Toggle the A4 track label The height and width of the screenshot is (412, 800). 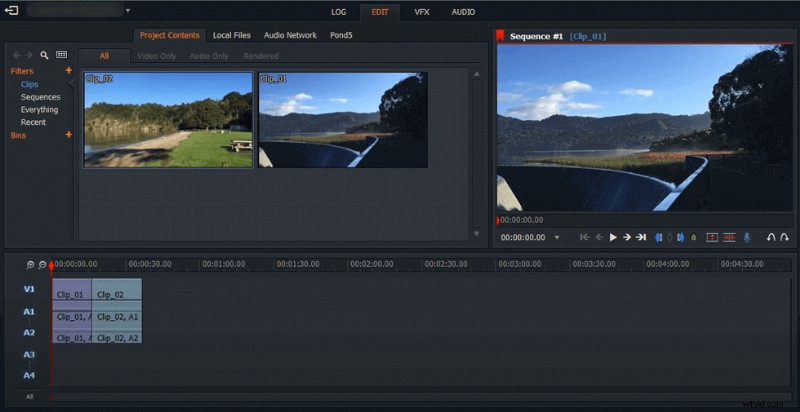coord(29,376)
